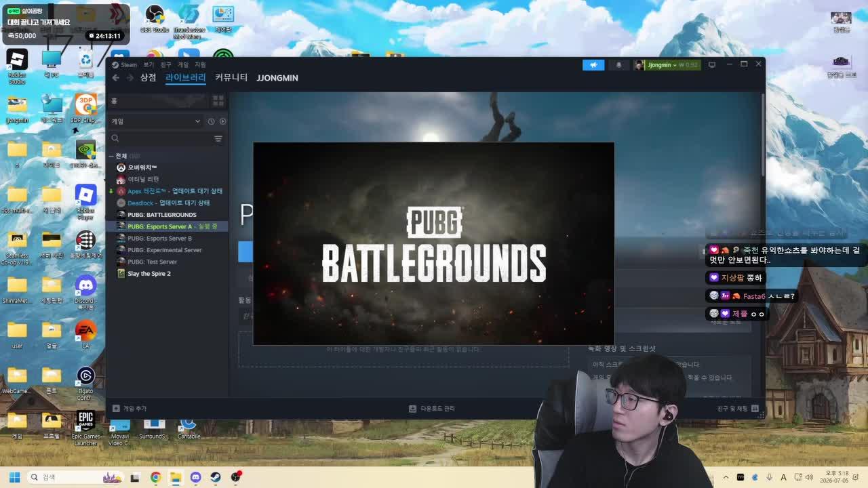Open the 게임 games menu in title bar
This screenshot has height=488, width=868.
click(183, 65)
